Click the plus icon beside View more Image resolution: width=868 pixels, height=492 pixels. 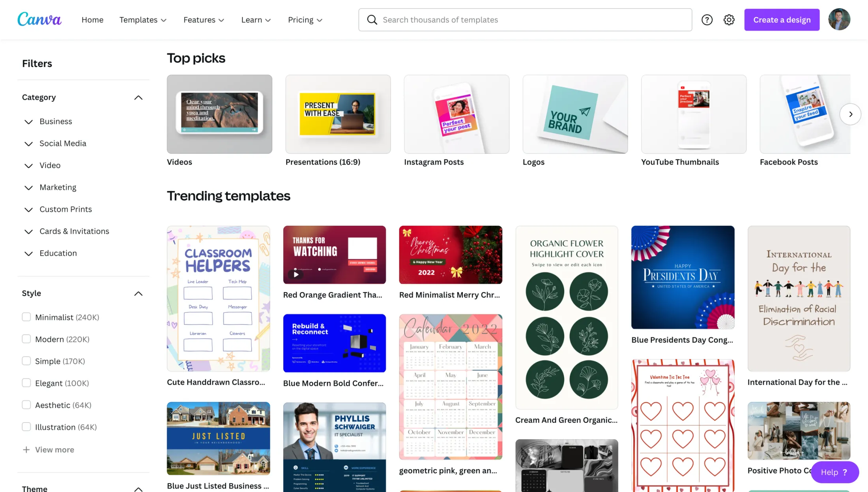pyautogui.click(x=26, y=449)
